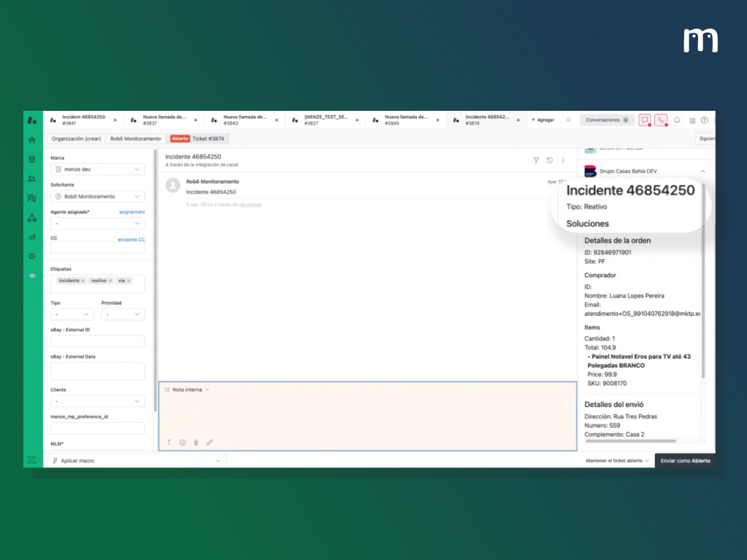Image resolution: width=747 pixels, height=560 pixels.
Task: Click the conversation filter funnel icon
Action: click(536, 160)
